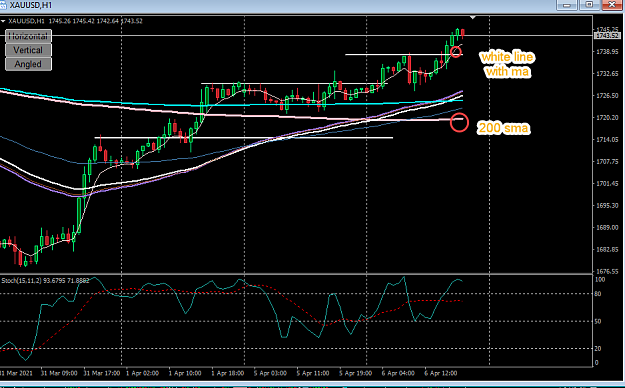Minimize the XAUUSD,H1 chart window

point(568,5)
